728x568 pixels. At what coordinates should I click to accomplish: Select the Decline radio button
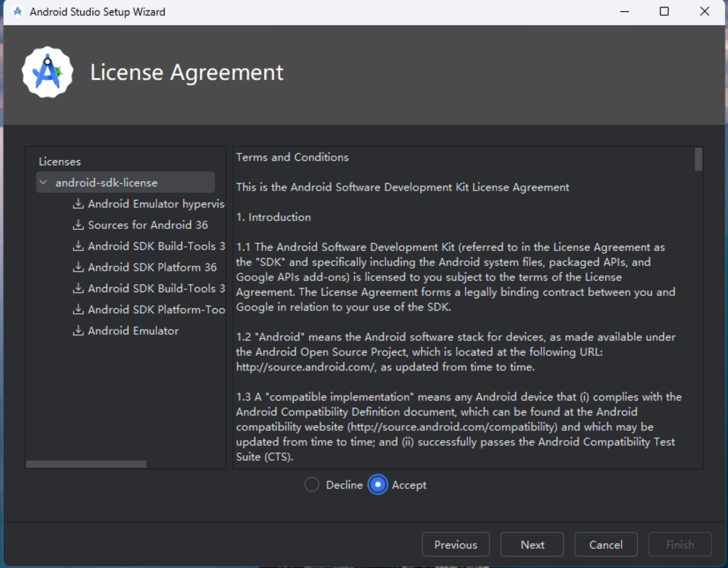312,485
